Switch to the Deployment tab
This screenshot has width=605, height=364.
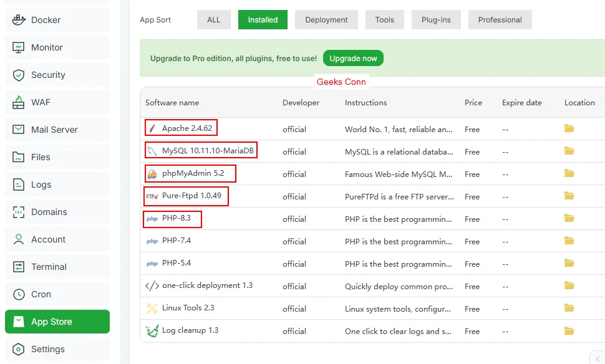click(x=326, y=19)
